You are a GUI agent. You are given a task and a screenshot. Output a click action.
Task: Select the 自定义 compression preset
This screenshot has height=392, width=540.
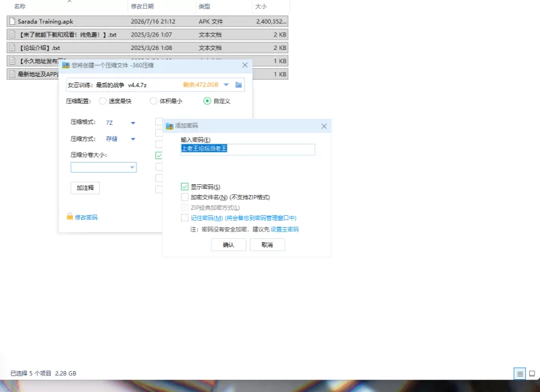click(x=207, y=101)
